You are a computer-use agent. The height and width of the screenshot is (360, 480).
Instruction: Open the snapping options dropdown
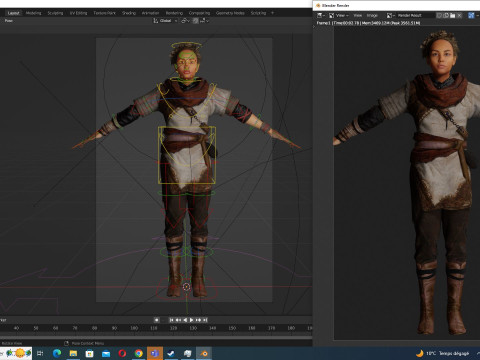(x=204, y=21)
